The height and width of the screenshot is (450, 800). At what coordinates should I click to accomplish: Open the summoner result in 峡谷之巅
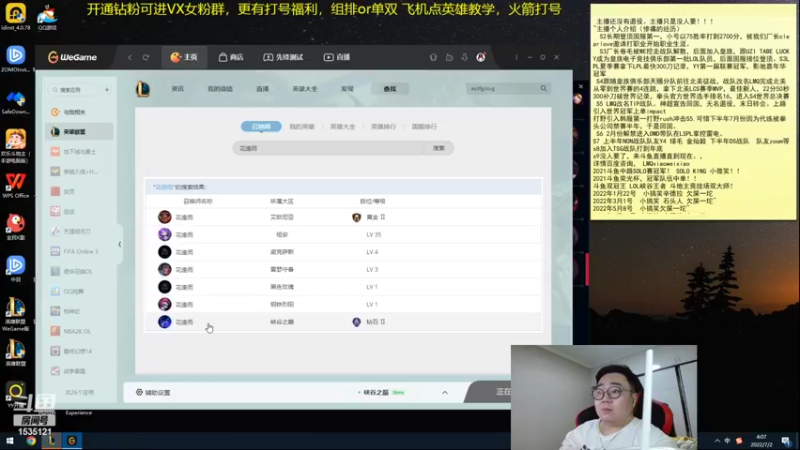343,322
